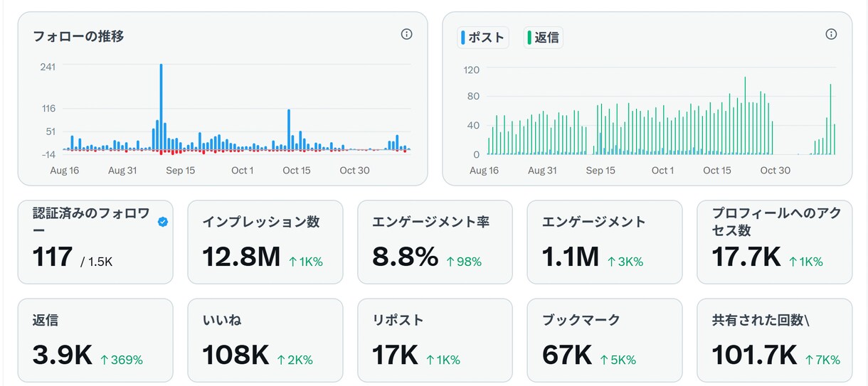
Task: Click the ↑7K% change indicator
Action: (822, 360)
